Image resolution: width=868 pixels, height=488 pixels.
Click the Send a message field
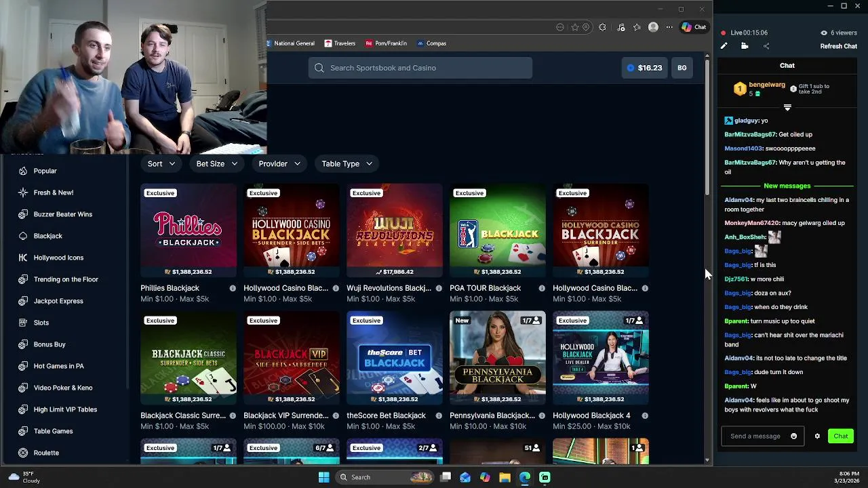[x=755, y=436]
